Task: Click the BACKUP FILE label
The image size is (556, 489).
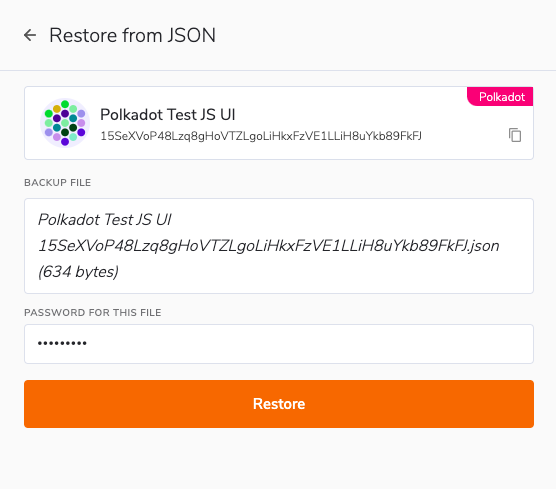Action: 57,183
